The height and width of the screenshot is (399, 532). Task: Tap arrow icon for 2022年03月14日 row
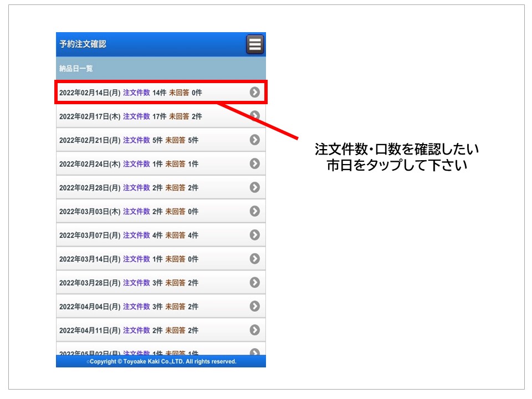254,259
